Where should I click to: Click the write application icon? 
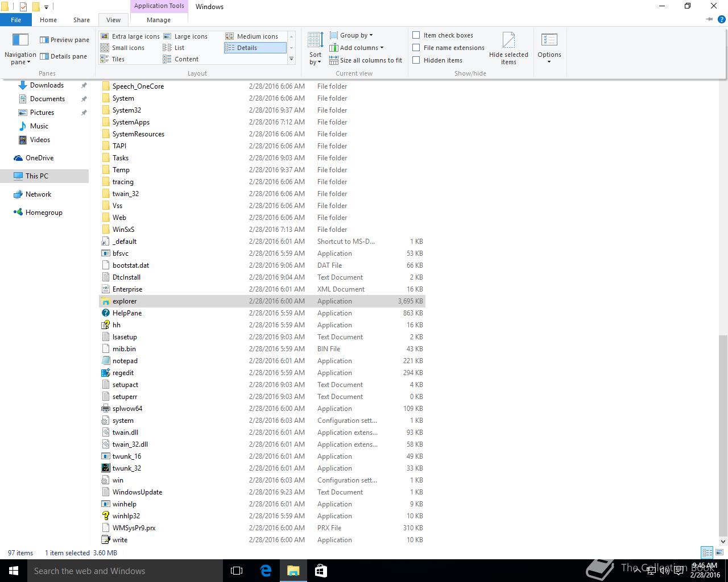pos(105,540)
